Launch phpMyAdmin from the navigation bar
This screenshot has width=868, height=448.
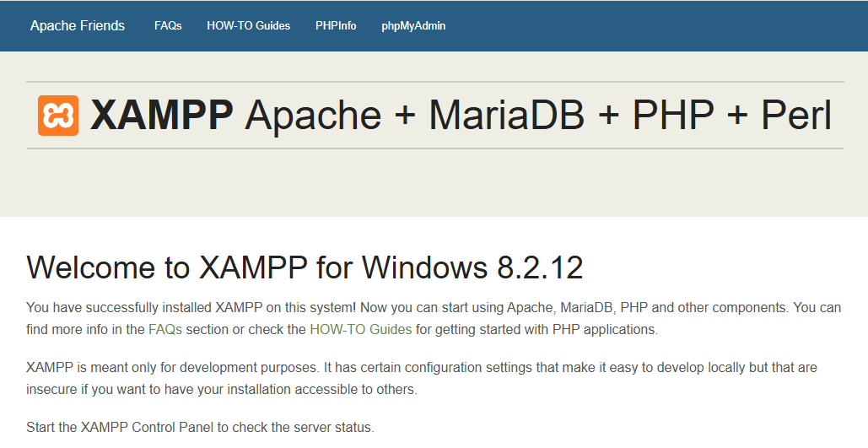[413, 26]
